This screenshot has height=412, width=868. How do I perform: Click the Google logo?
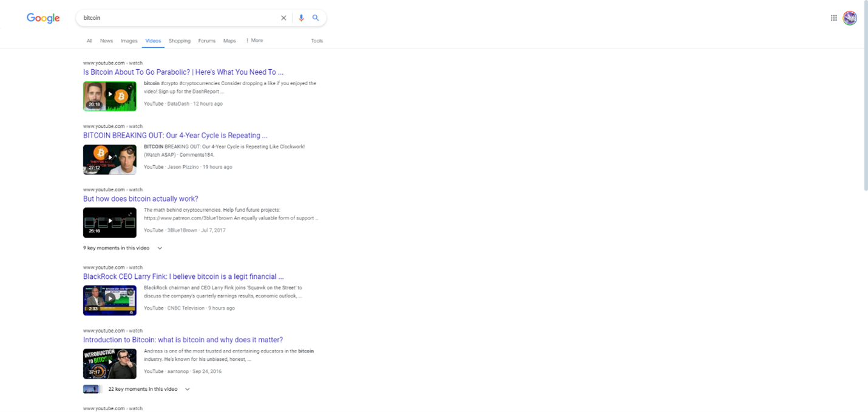tap(42, 18)
